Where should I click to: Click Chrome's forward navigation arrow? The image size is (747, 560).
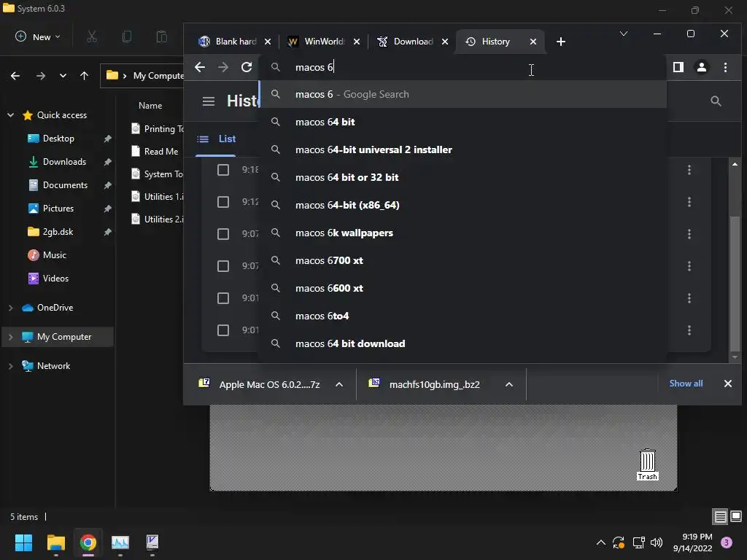click(x=223, y=67)
